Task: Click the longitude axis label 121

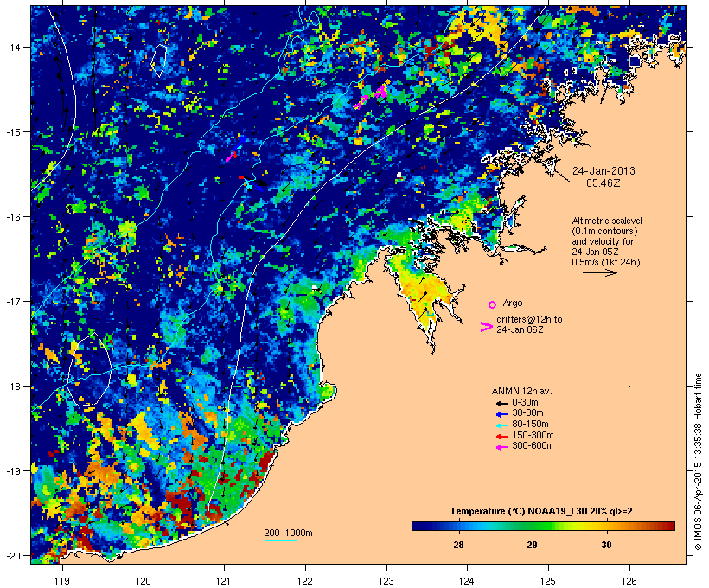Action: coord(224,581)
